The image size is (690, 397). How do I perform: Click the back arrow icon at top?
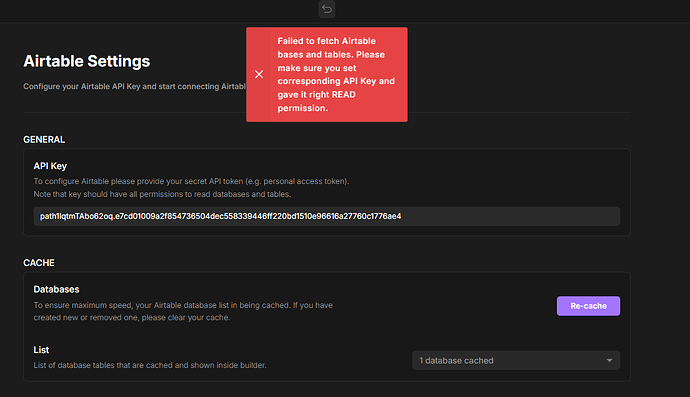tap(327, 9)
